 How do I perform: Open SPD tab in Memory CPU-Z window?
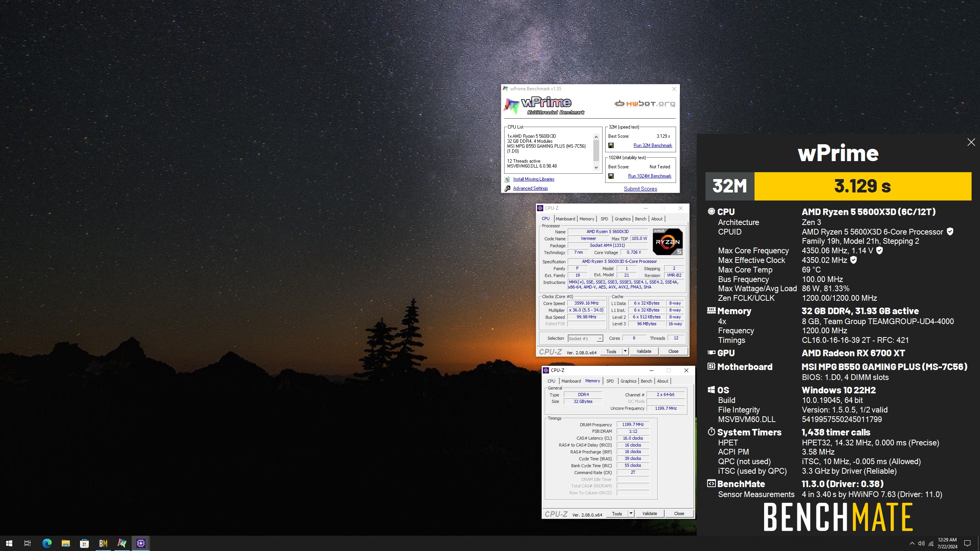(610, 381)
